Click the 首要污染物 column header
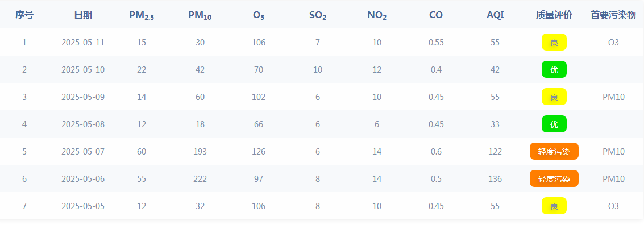The width and height of the screenshot is (644, 225). click(613, 15)
